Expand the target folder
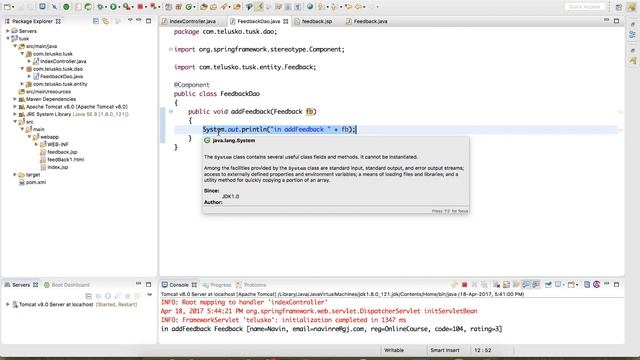 [15, 174]
